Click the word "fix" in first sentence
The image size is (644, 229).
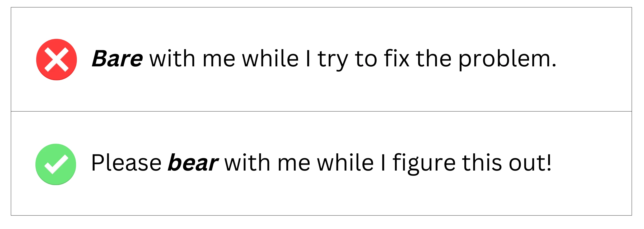point(396,58)
